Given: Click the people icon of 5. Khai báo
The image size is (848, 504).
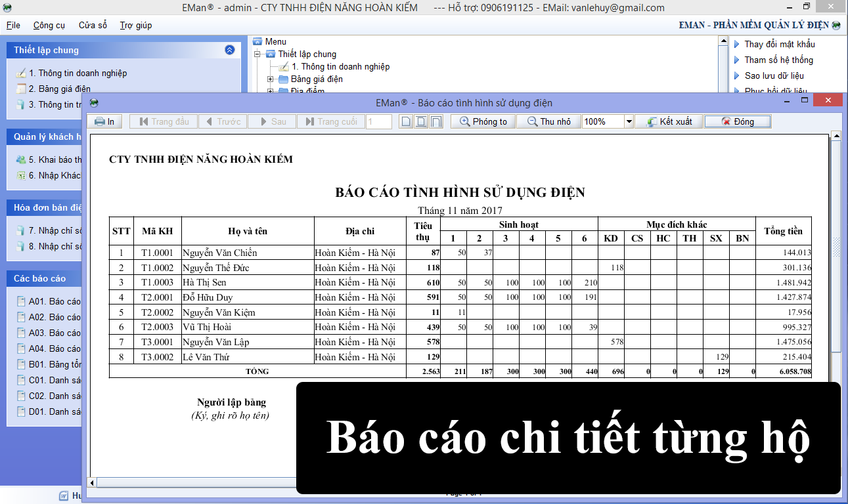Looking at the screenshot, I should pos(21,159).
